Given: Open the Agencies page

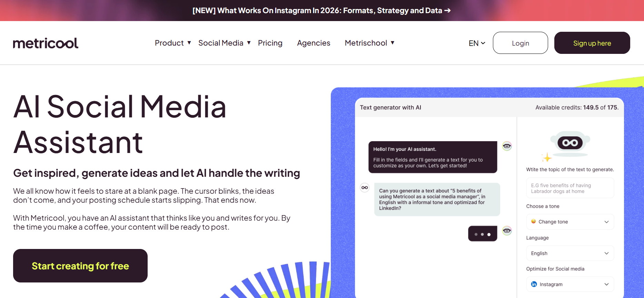Looking at the screenshot, I should [314, 43].
